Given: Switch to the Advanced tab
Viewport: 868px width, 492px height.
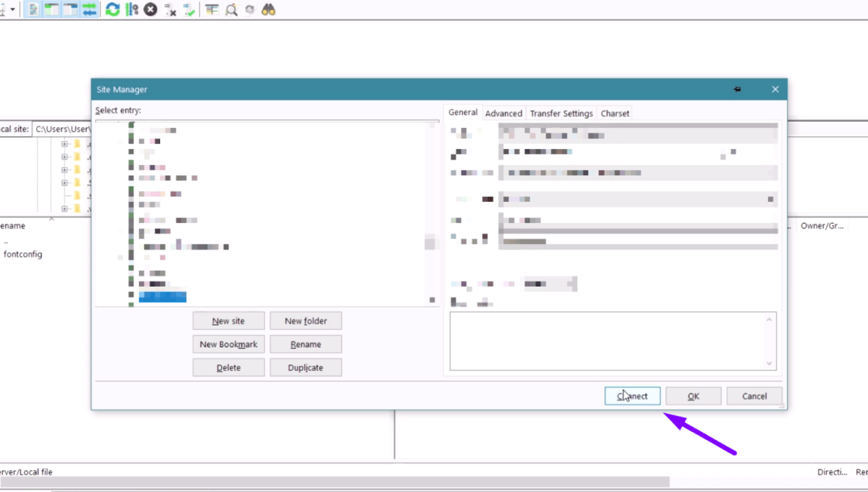Looking at the screenshot, I should 503,113.
